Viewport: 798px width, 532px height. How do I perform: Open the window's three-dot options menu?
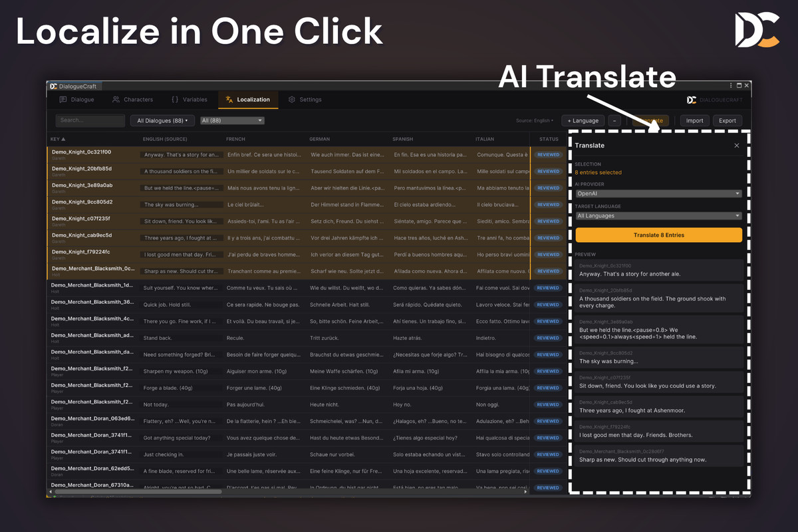(x=731, y=86)
